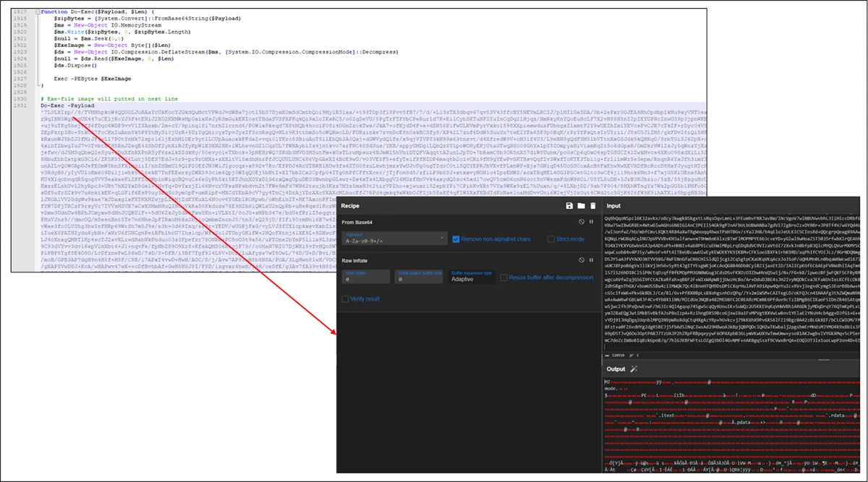This screenshot has width=868, height=482.
Task: Check Verify result under Raw Inflate
Action: point(345,298)
